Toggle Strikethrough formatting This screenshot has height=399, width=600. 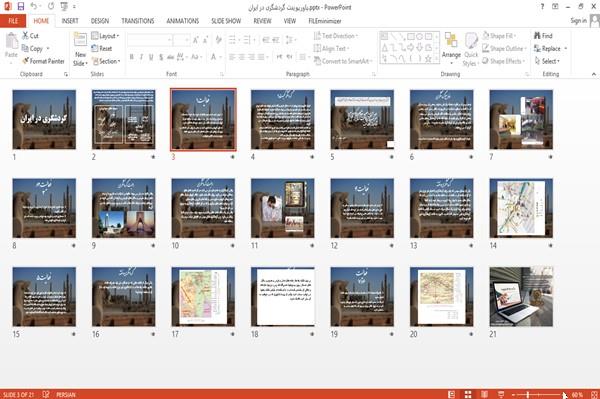(x=171, y=57)
